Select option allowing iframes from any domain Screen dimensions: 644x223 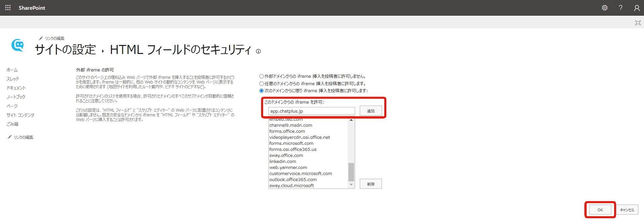(x=261, y=84)
